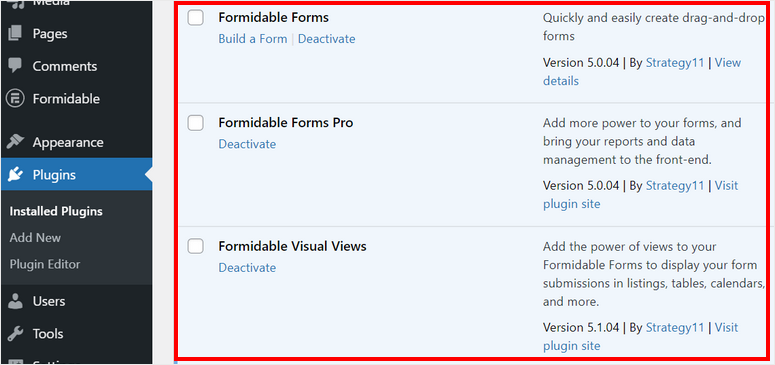This screenshot has height=365, width=775.
Task: Deactivate Formidable Forms Pro plugin
Action: (x=247, y=144)
